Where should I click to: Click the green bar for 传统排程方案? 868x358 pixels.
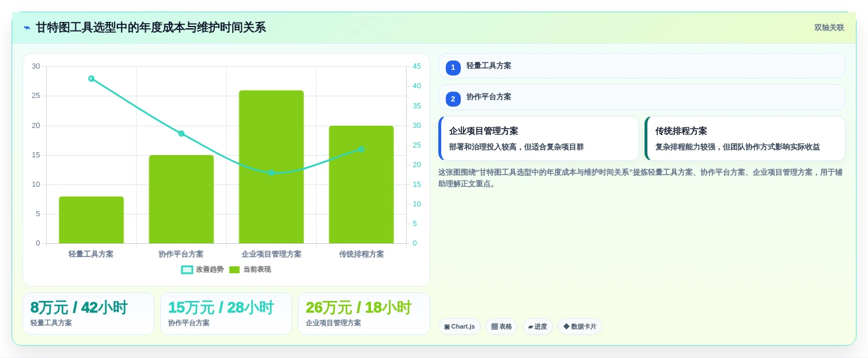click(x=361, y=184)
